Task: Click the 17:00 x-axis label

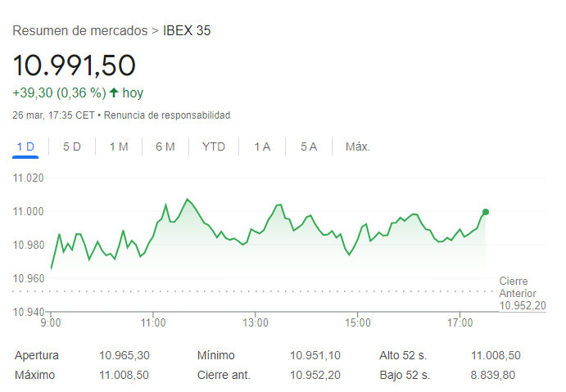Action: [460, 322]
